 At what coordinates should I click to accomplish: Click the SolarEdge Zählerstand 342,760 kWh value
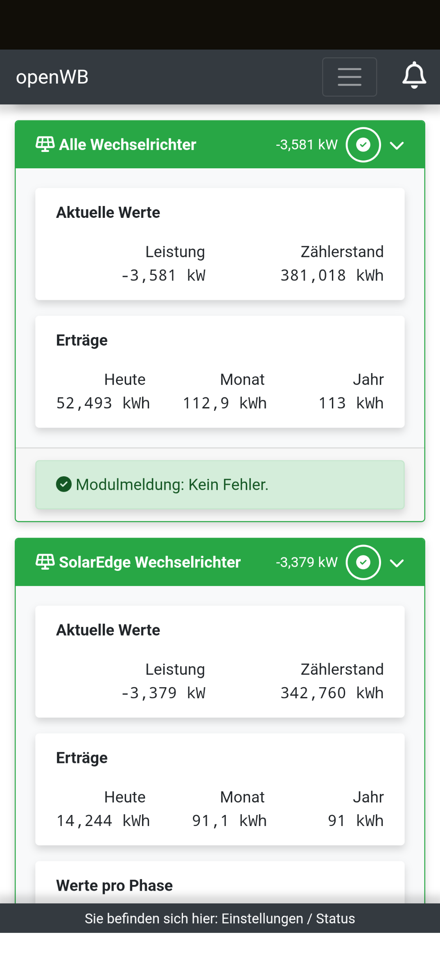click(332, 693)
